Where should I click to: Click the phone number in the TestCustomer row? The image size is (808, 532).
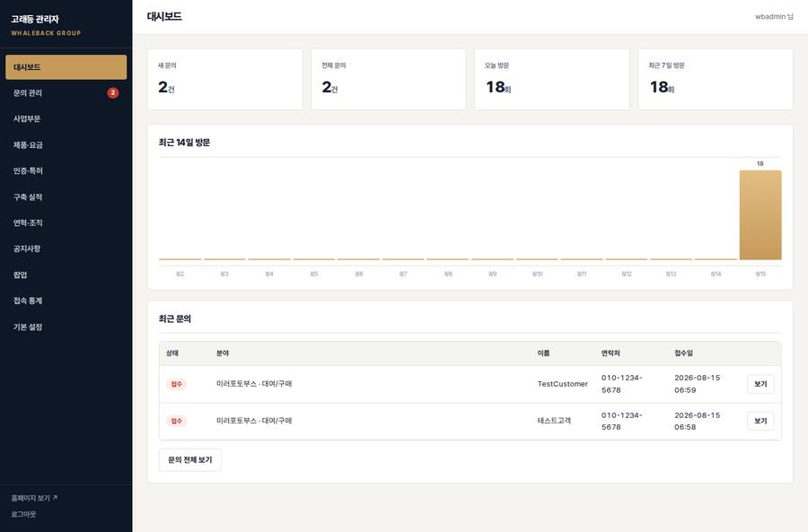point(622,384)
